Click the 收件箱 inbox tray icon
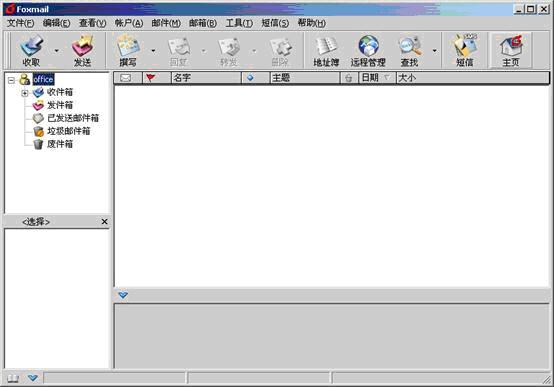This screenshot has height=387, width=554. click(38, 93)
